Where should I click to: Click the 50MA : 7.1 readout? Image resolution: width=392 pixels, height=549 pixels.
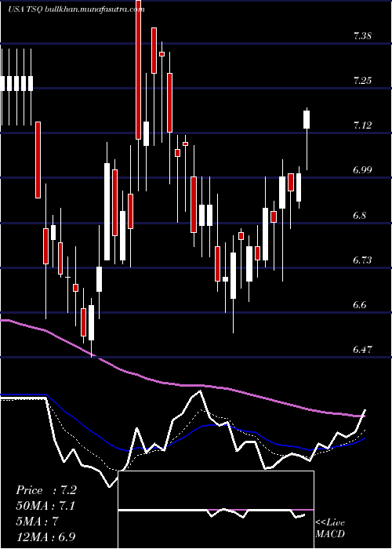(45, 506)
